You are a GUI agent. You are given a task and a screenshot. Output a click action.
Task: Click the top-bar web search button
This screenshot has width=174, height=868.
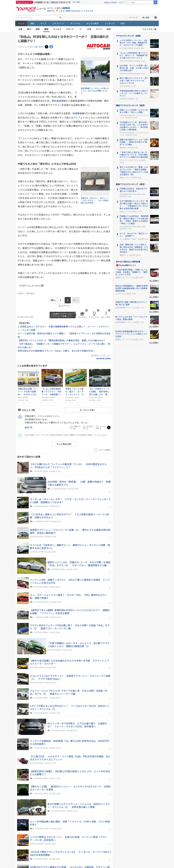coord(155,2)
